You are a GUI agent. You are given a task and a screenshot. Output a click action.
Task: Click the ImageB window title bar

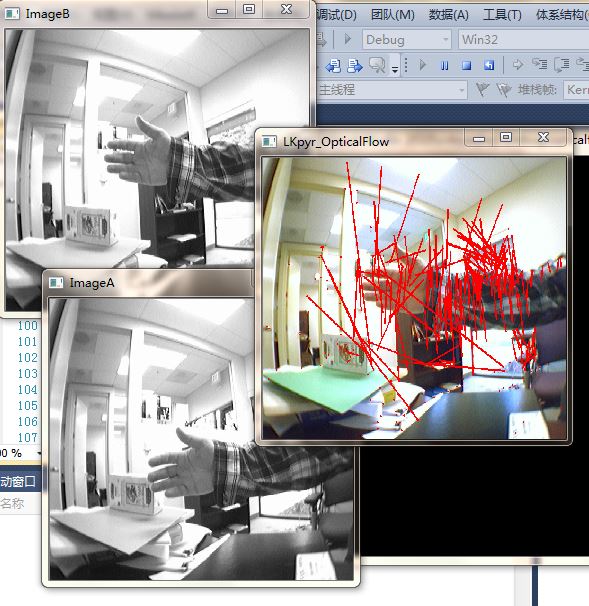pos(104,14)
